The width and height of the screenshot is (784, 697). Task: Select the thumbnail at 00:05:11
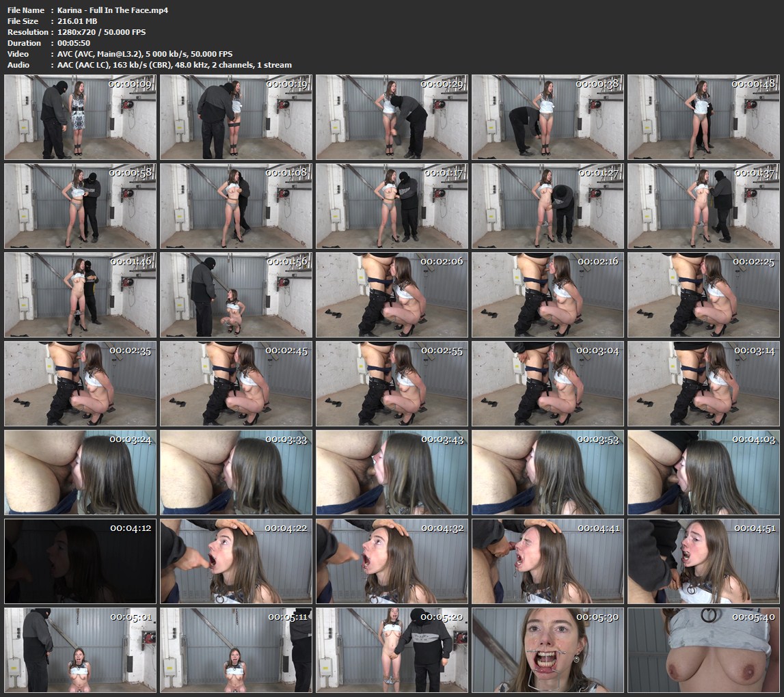tap(236, 651)
